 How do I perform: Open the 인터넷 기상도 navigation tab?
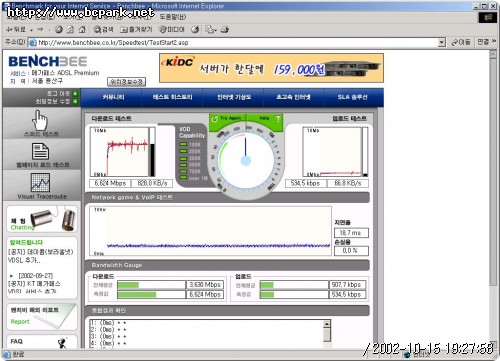(234, 97)
